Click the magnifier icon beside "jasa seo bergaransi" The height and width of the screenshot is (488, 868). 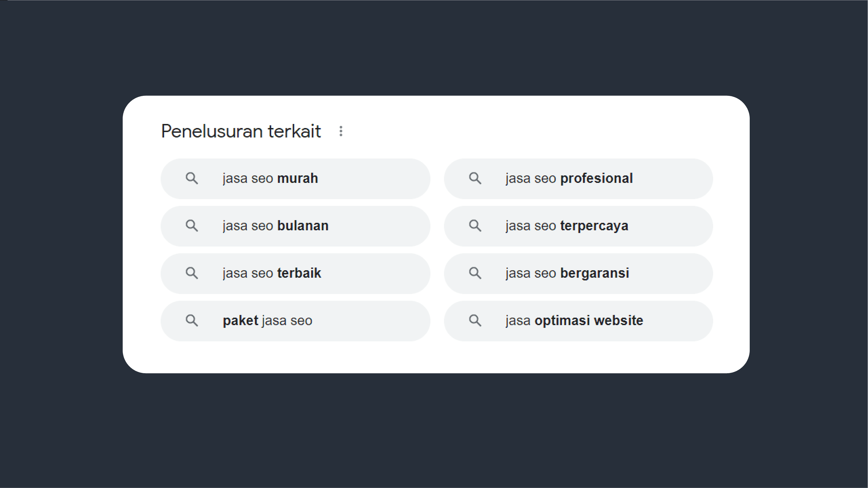475,273
